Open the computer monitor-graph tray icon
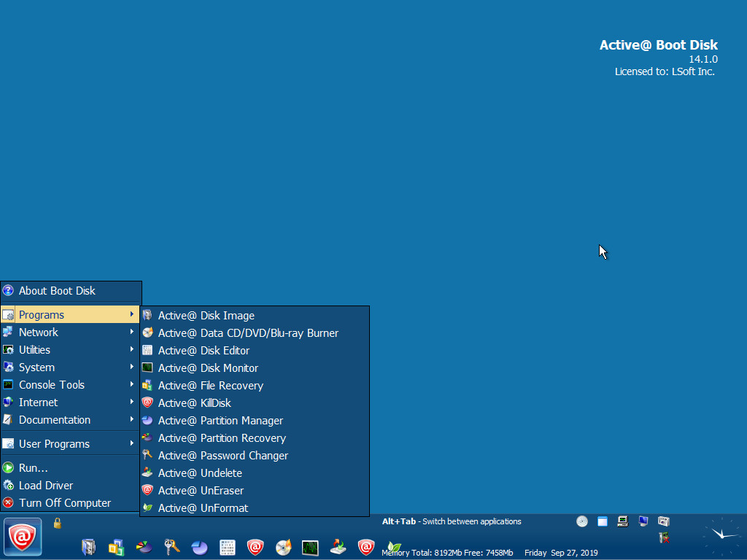The width and height of the screenshot is (747, 560). pos(623,521)
